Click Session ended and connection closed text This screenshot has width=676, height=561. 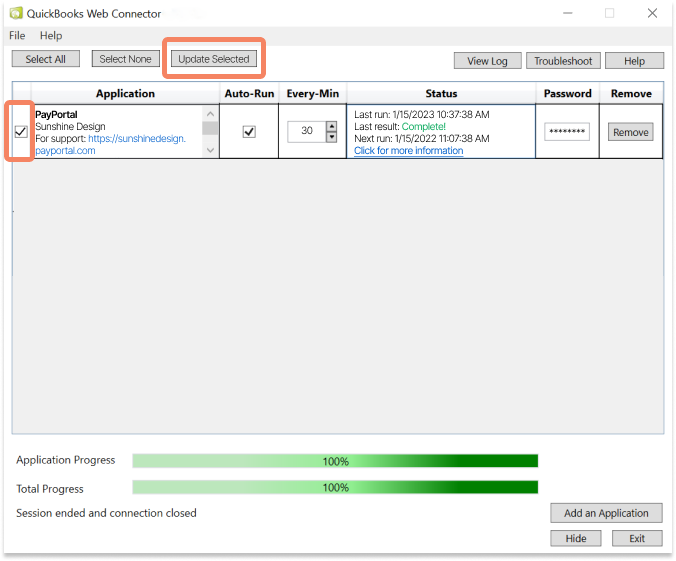[x=106, y=513]
